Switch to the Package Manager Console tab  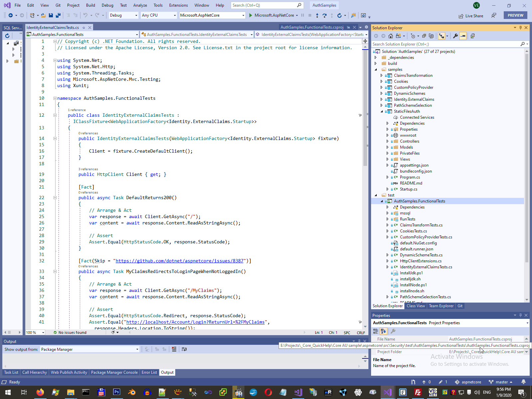(114, 372)
